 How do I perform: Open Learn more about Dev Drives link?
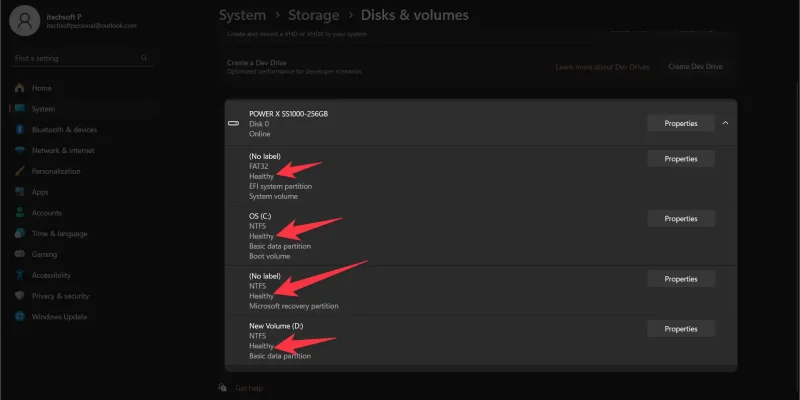click(602, 67)
